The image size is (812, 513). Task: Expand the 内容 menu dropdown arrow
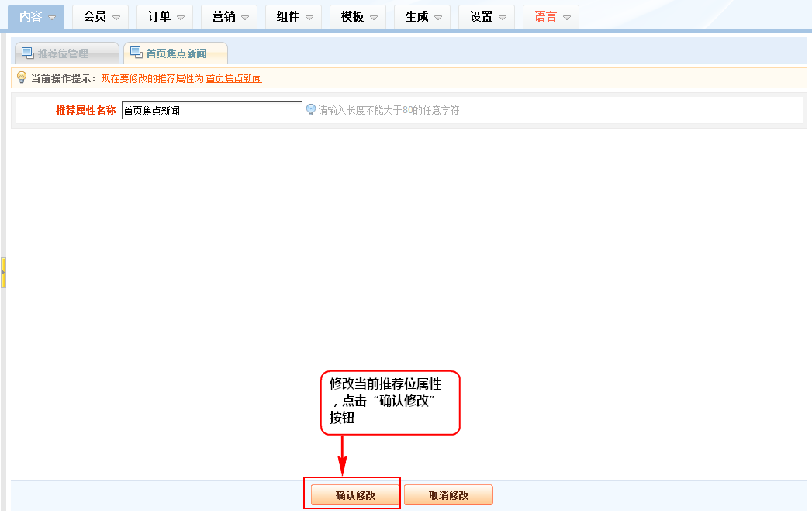click(x=52, y=17)
